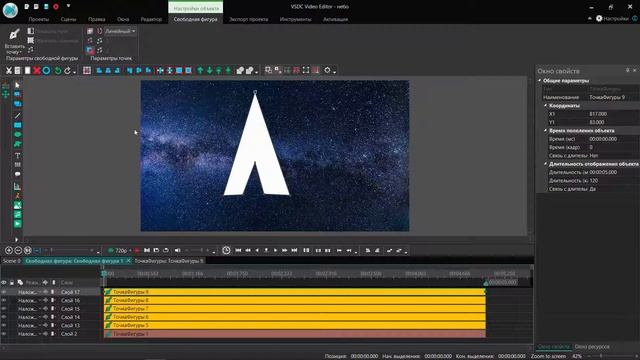The width and height of the screenshot is (640, 360).
Task: Open the Сцены menu tab
Action: click(x=68, y=19)
